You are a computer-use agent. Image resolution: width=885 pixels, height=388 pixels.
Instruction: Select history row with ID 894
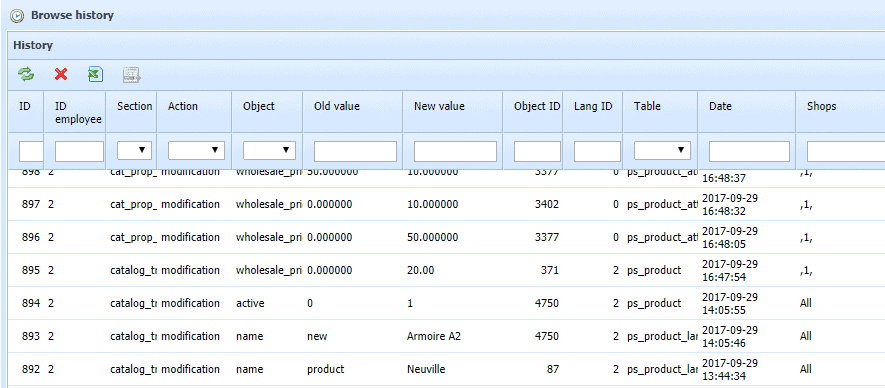[446, 303]
